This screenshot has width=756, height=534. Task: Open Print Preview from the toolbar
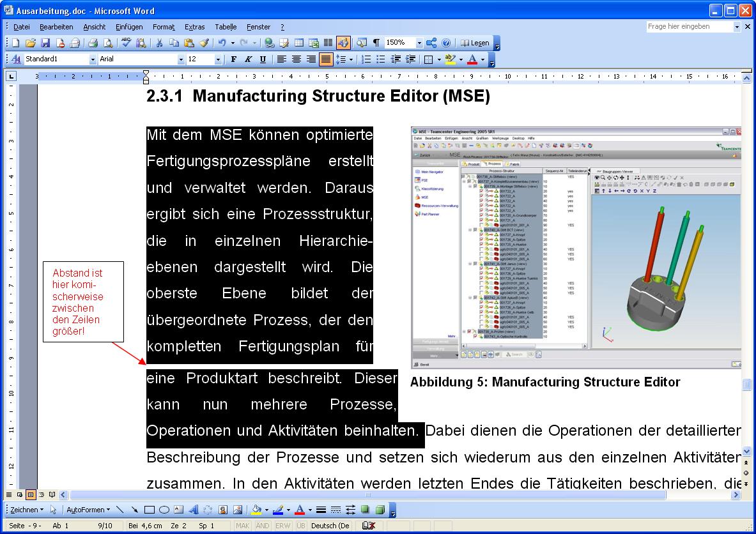tap(108, 43)
